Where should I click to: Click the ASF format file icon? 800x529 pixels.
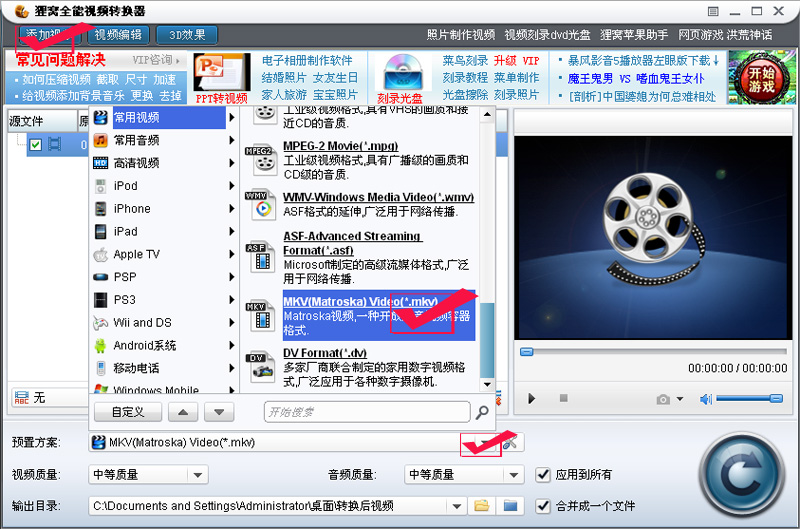tap(262, 257)
